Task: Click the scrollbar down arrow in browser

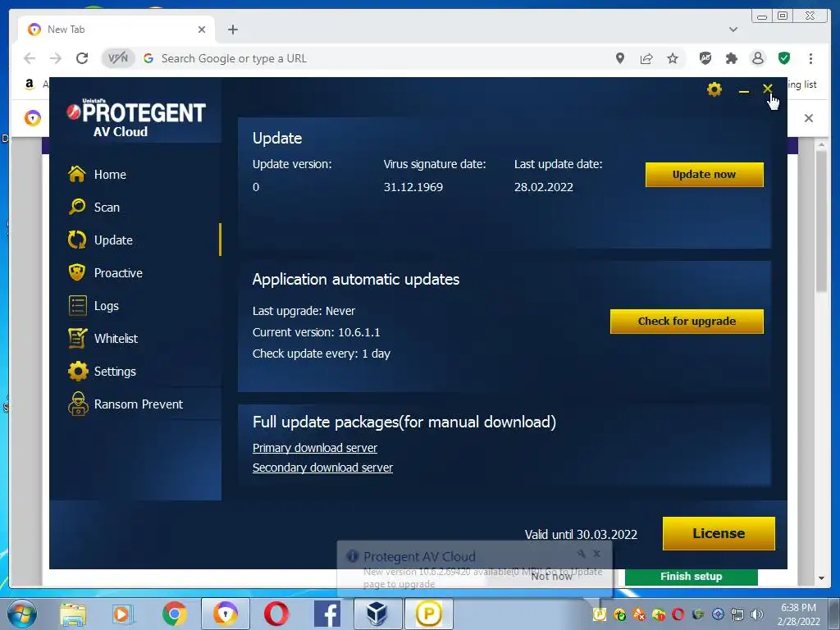Action: [821, 578]
